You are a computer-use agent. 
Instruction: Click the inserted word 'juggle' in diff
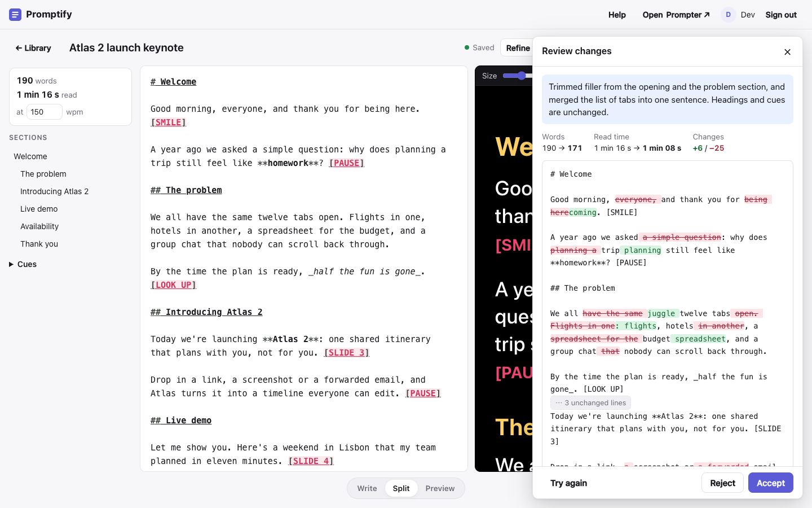(661, 313)
